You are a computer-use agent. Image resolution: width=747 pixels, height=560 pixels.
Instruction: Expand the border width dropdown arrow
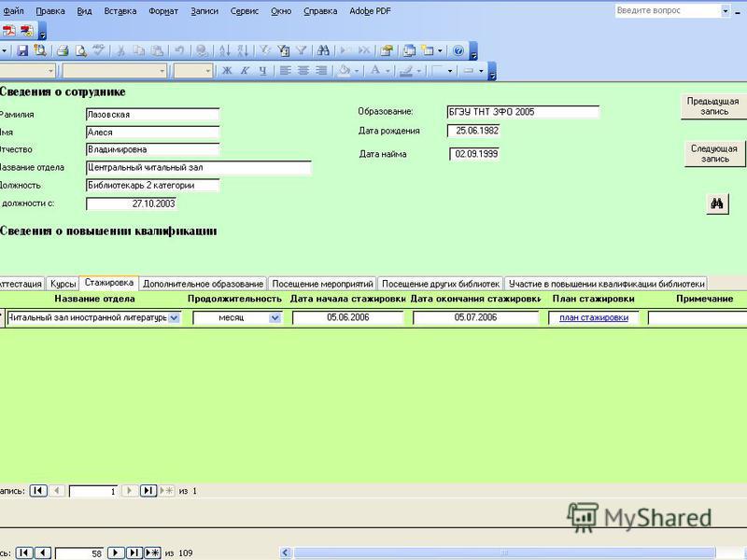[450, 71]
